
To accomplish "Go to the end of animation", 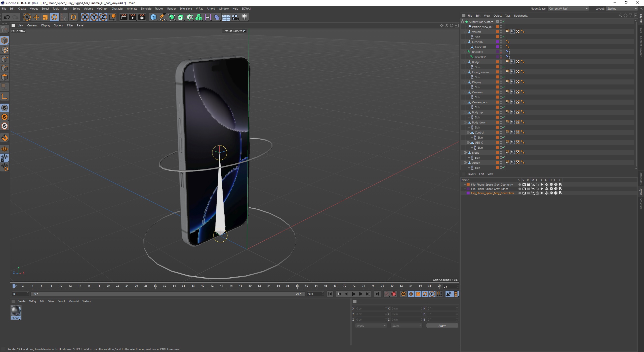I will click(377, 294).
